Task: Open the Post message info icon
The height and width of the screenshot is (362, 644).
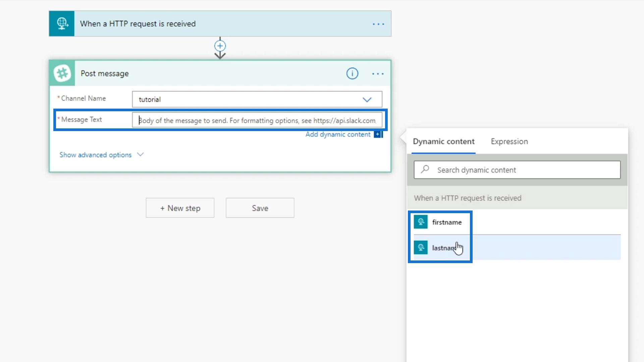Action: tap(352, 73)
